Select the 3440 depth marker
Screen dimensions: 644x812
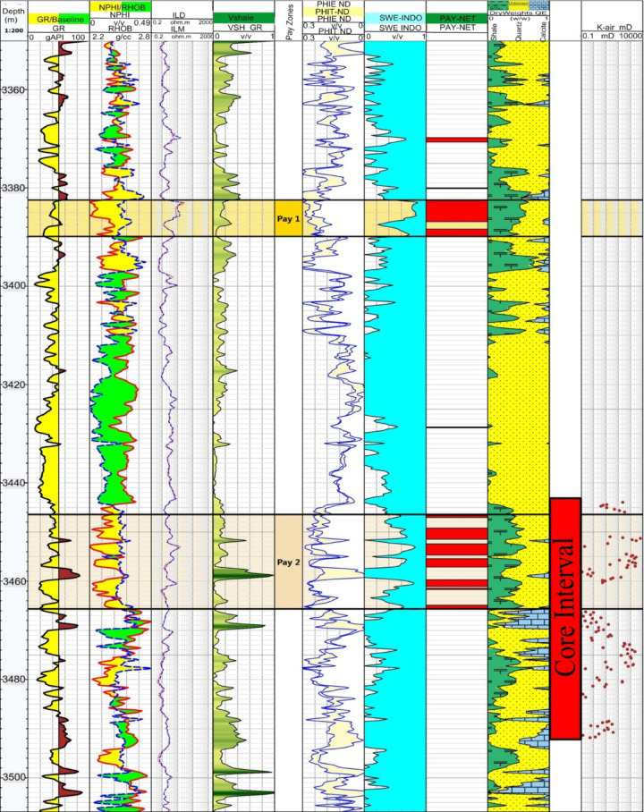pyautogui.click(x=13, y=483)
